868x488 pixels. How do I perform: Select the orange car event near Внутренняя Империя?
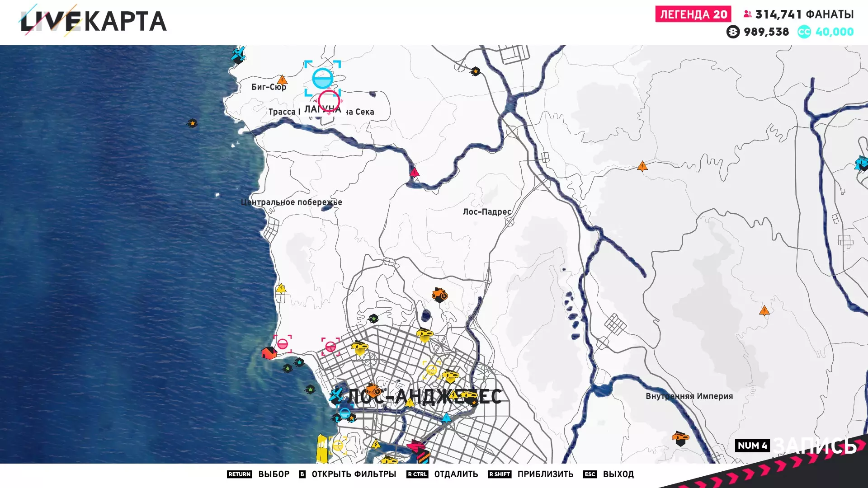point(680,437)
